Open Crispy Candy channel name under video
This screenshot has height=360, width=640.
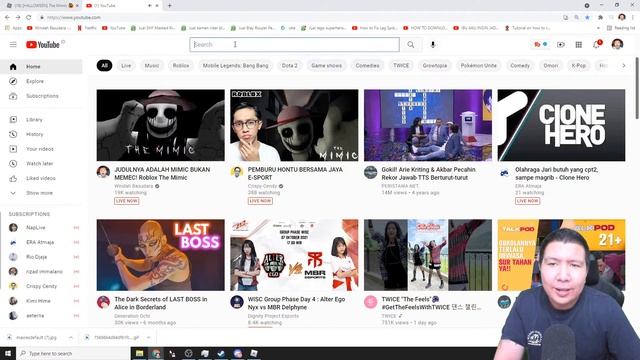(x=262, y=186)
